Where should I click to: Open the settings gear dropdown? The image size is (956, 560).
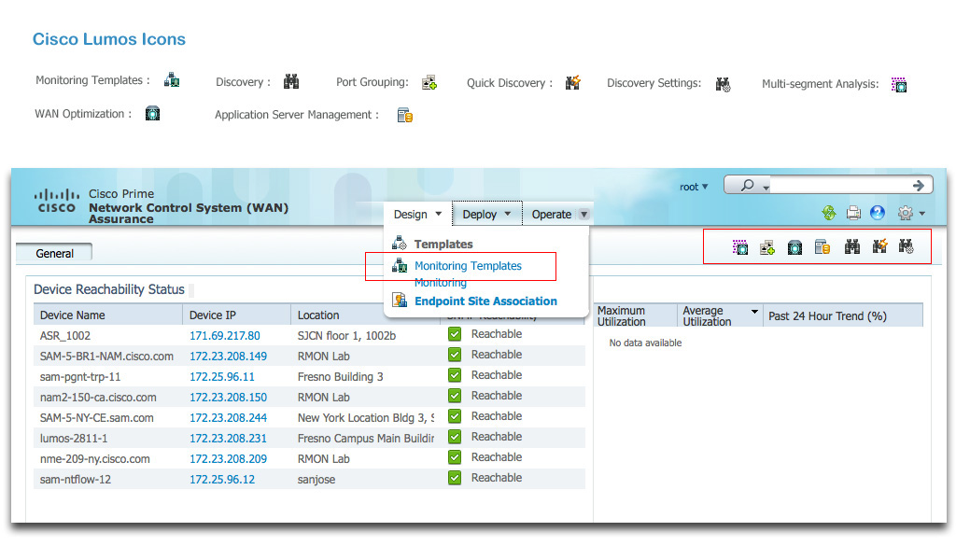(x=910, y=213)
